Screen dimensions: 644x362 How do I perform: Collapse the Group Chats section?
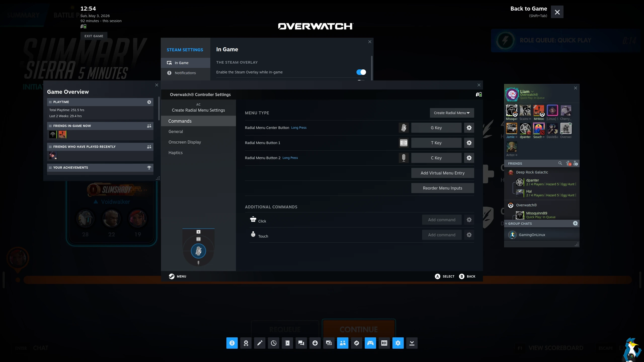[x=506, y=223]
